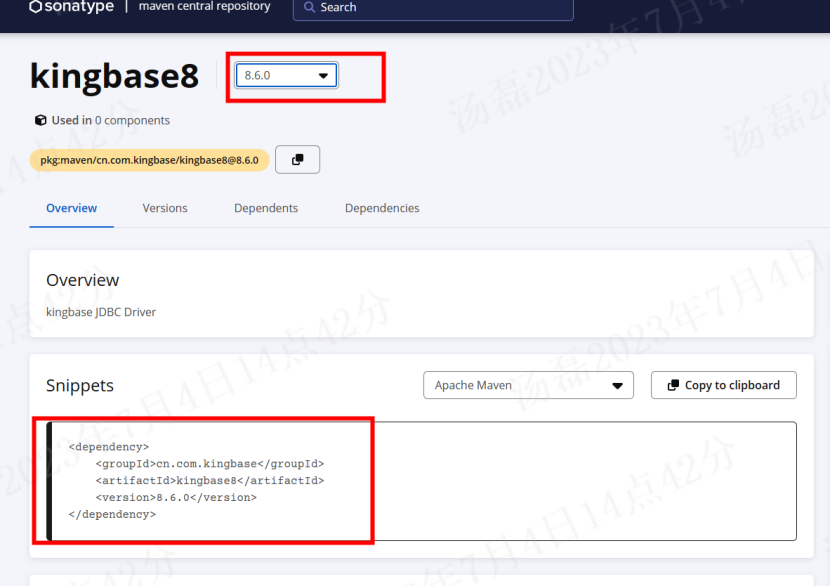Click the Used in 0 components text

(111, 120)
